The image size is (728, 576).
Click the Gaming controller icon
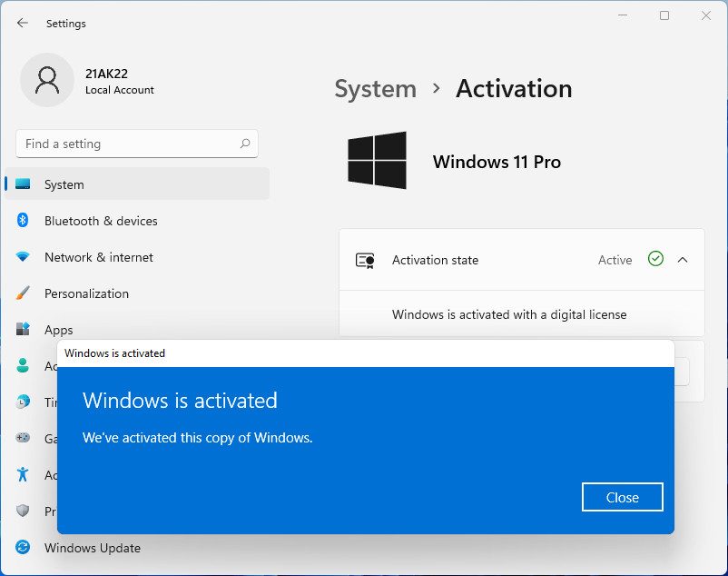tap(23, 438)
